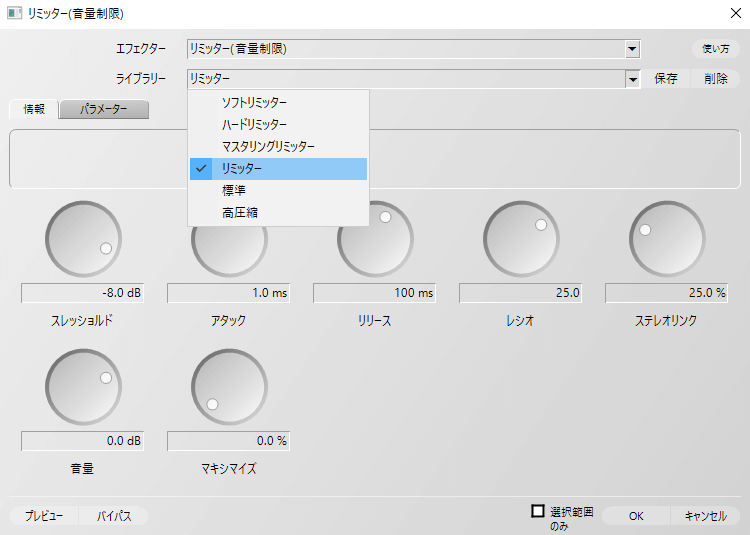750x535 pixels.
Task: Pick the 標準 preset
Action: coord(234,190)
